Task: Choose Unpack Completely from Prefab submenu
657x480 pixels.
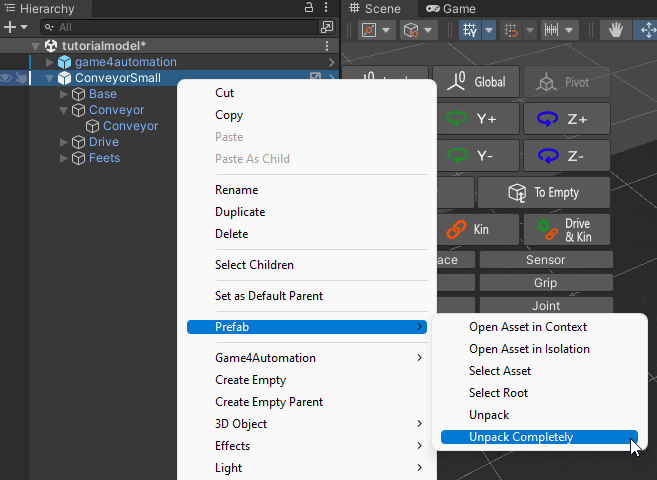Action: click(x=521, y=437)
